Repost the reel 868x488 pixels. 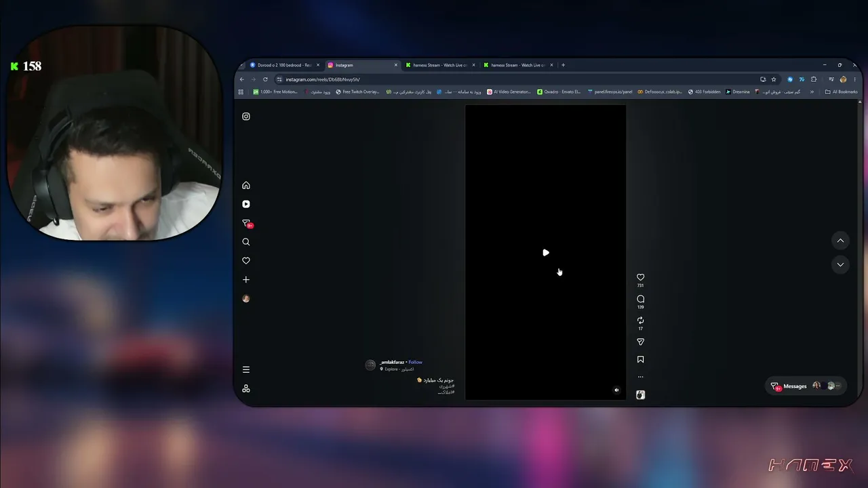[x=640, y=321]
